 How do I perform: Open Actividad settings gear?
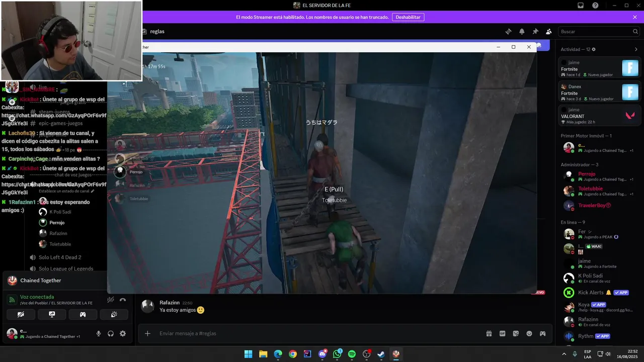tap(594, 49)
